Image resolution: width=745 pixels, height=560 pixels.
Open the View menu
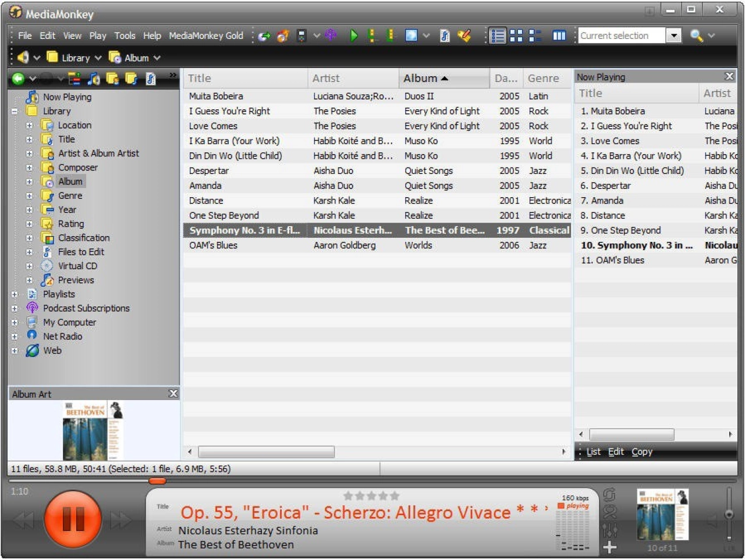click(x=72, y=35)
